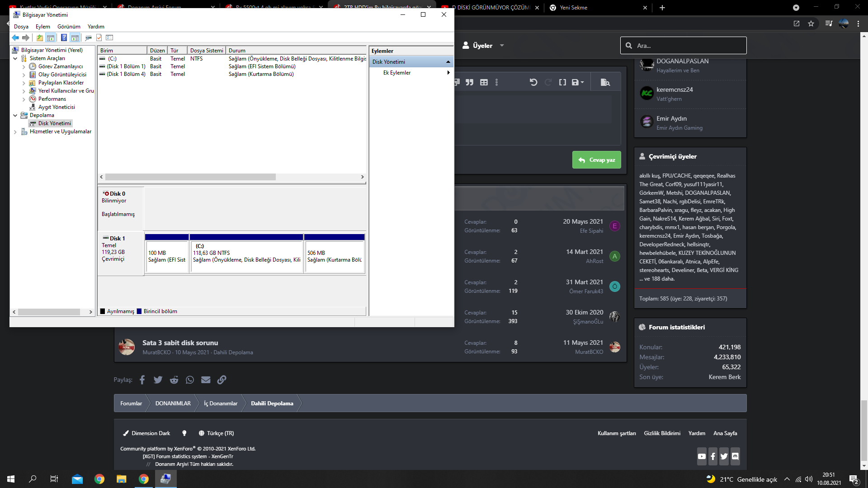Bookmark page with star icon
The image size is (868, 488).
click(x=811, y=23)
